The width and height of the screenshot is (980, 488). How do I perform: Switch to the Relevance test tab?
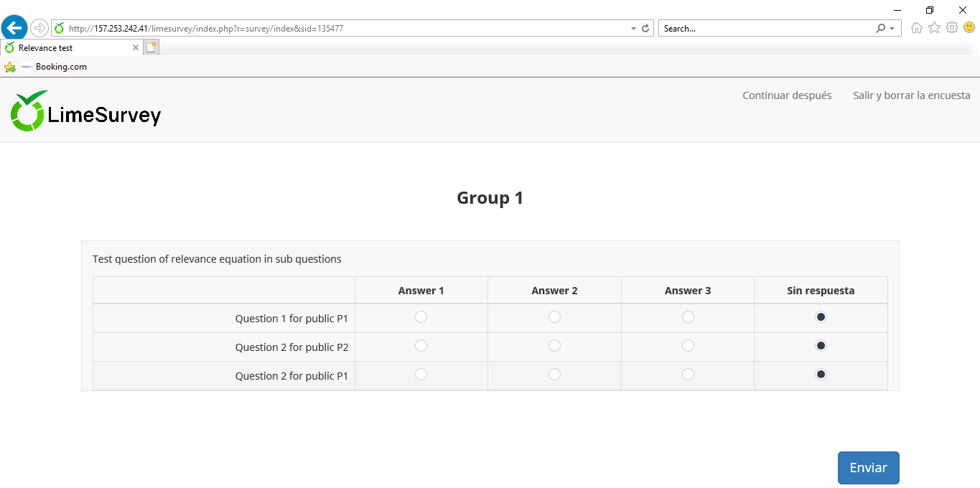click(68, 48)
